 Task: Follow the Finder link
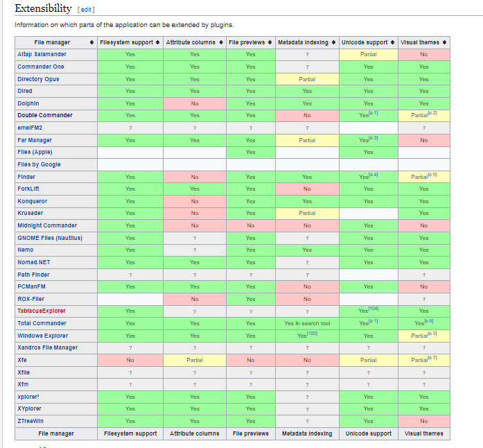tap(26, 177)
